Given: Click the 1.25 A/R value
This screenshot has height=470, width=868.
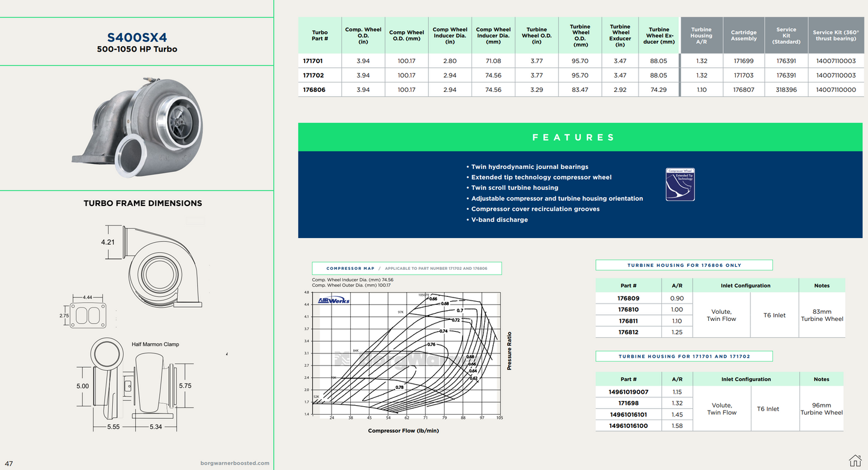Looking at the screenshot, I should (677, 332).
